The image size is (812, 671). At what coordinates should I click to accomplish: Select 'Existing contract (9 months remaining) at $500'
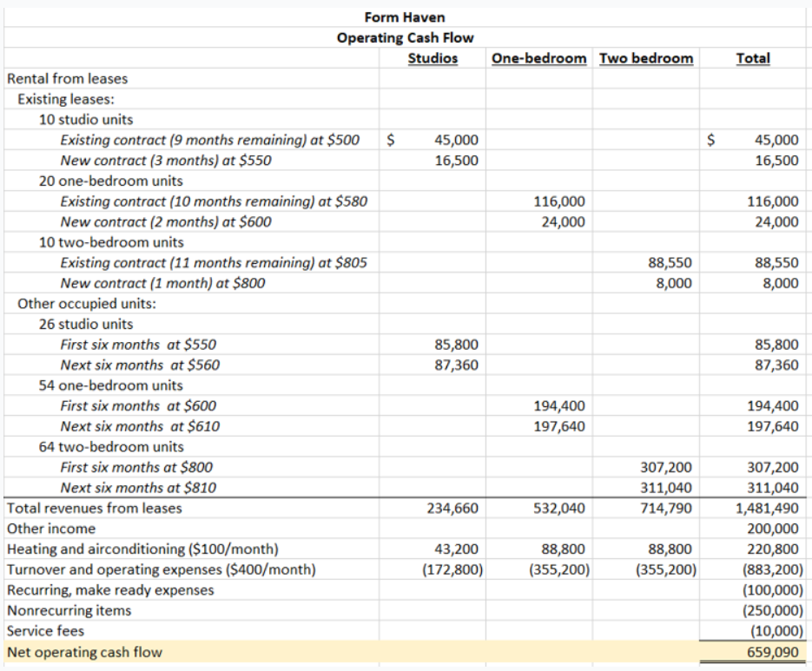(210, 140)
